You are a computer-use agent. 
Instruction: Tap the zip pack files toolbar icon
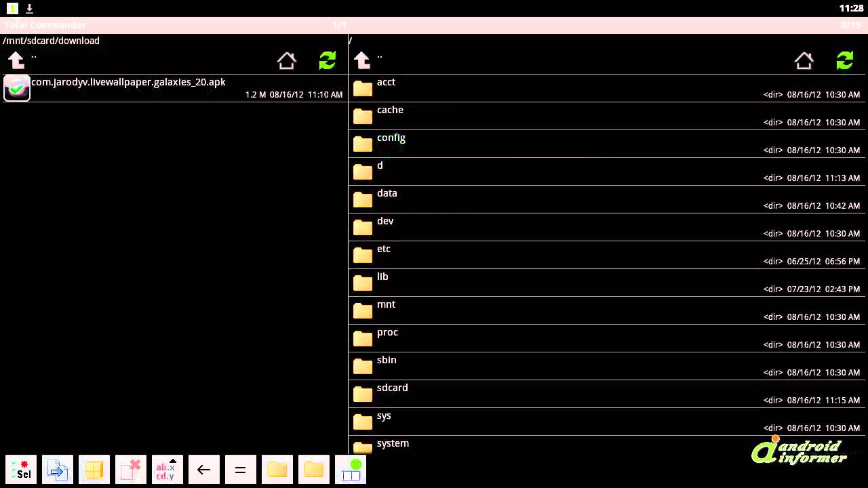94,469
